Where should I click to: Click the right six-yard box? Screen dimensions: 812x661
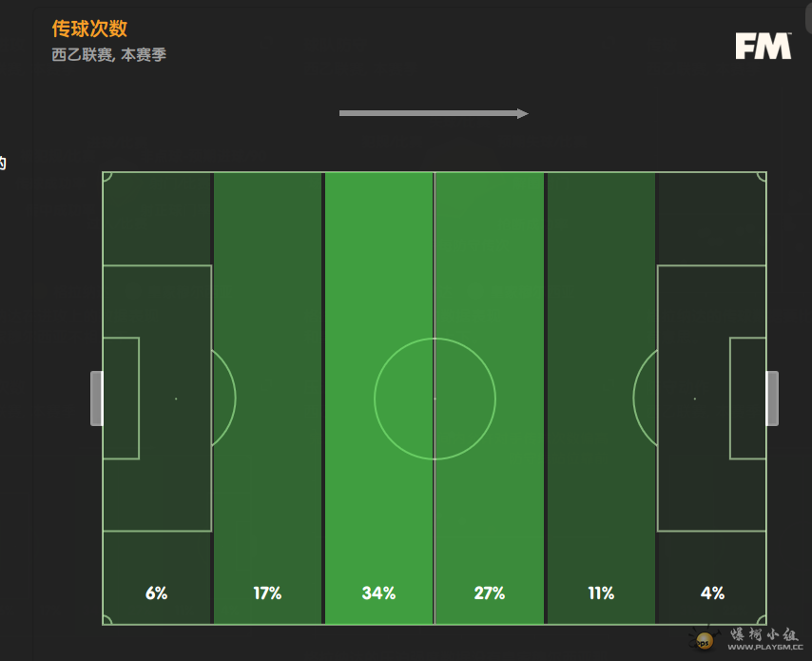point(747,399)
